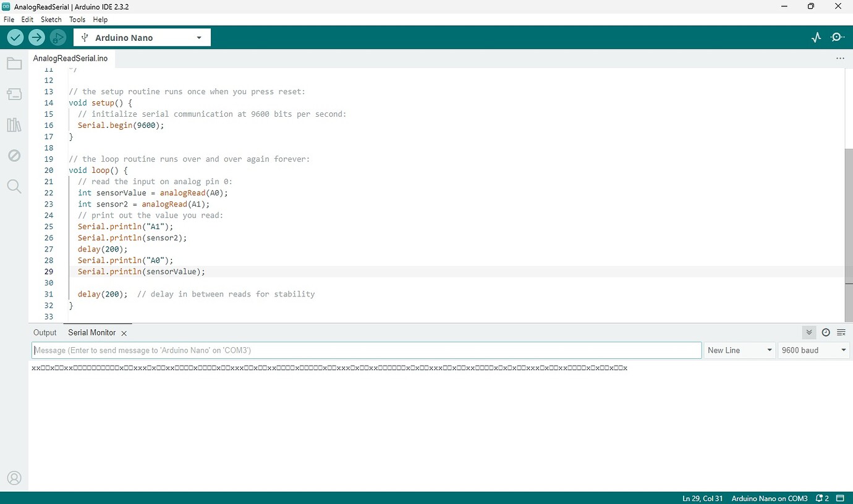The width and height of the screenshot is (853, 504).
Task: Toggle autoscroll in the Serial Monitor
Action: pyautogui.click(x=809, y=332)
